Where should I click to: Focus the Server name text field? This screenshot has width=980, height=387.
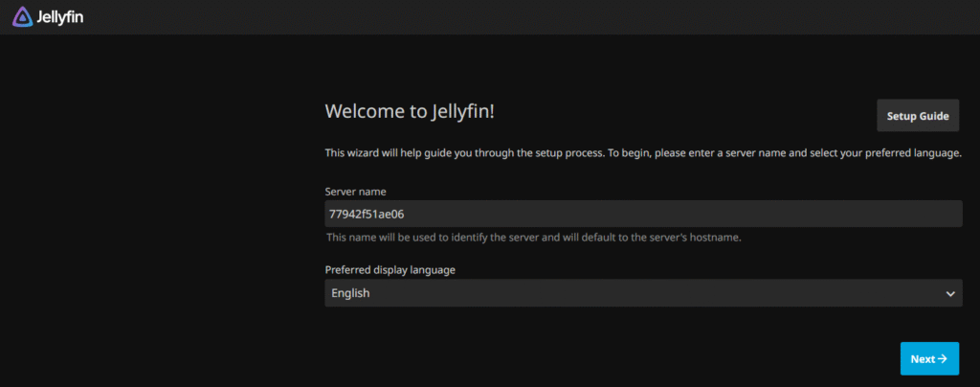643,214
